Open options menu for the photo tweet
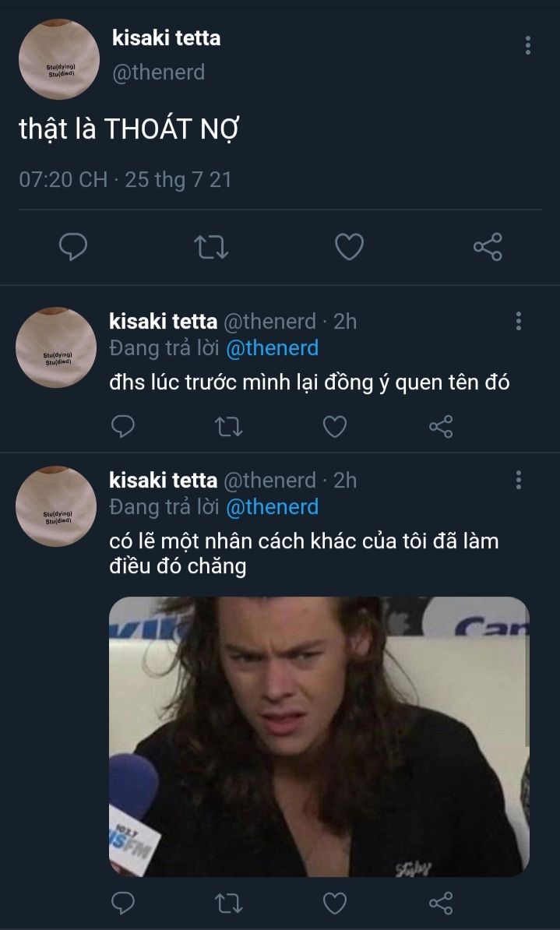Viewport: 560px width, 930px height. (x=519, y=480)
